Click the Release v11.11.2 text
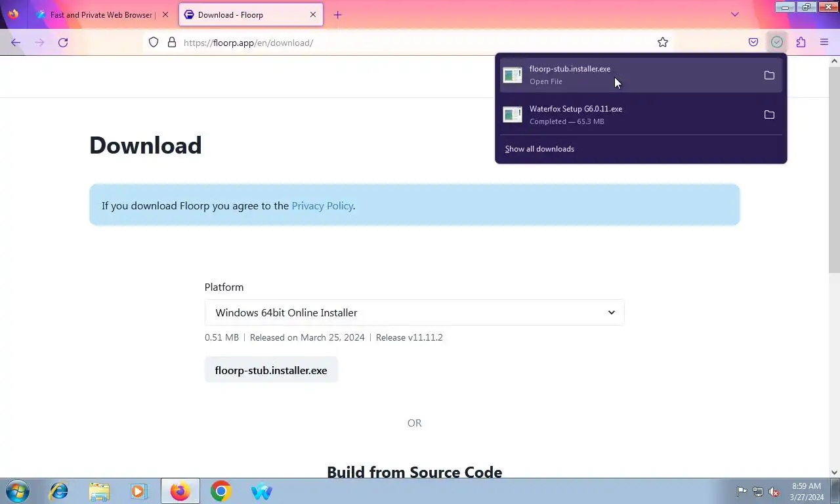The image size is (840, 504). point(409,337)
